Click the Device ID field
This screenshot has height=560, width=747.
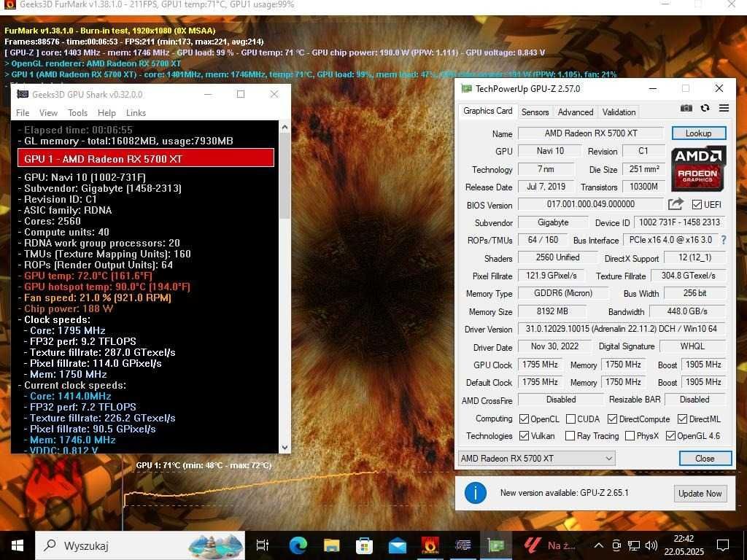(x=680, y=222)
